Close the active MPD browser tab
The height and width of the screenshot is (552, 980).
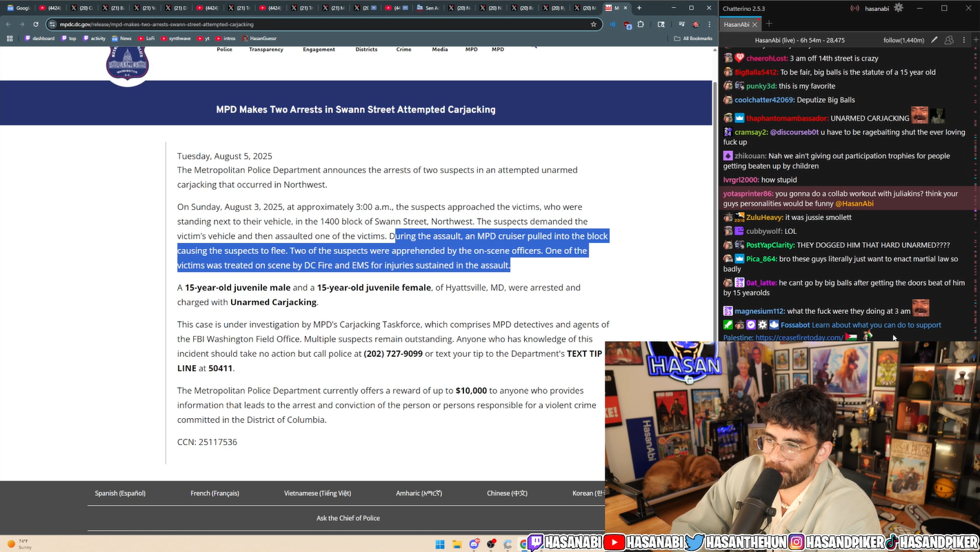pyautogui.click(x=627, y=8)
